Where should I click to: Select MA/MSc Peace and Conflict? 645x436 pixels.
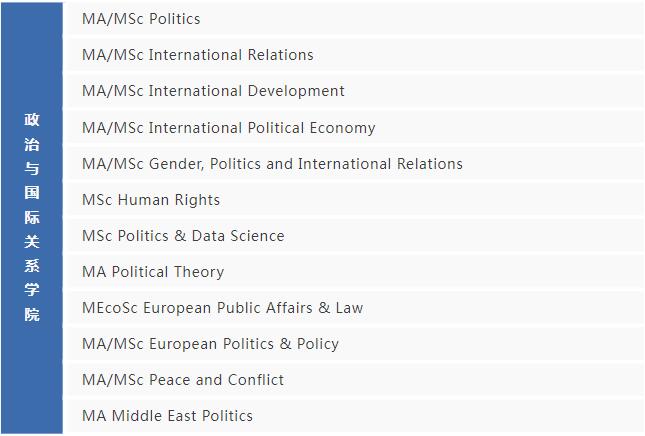183,380
